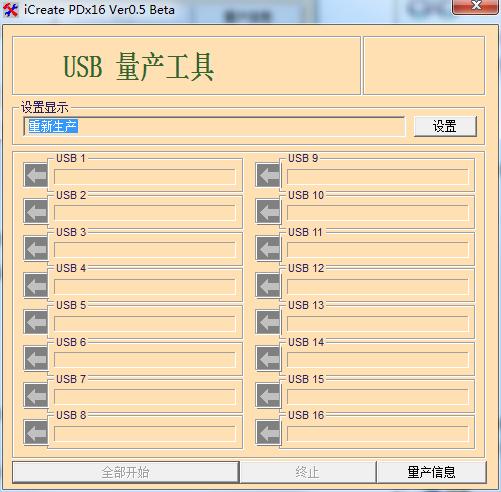Select the USB 7 status box
Viewport: 501px width, 492px height.
click(x=145, y=397)
